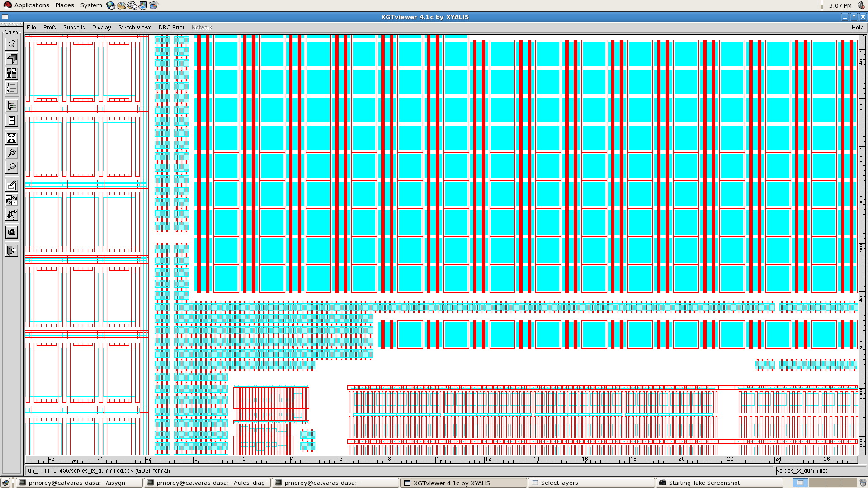Show the text report list icon
Screen dimensions: 868x488
click(x=11, y=121)
